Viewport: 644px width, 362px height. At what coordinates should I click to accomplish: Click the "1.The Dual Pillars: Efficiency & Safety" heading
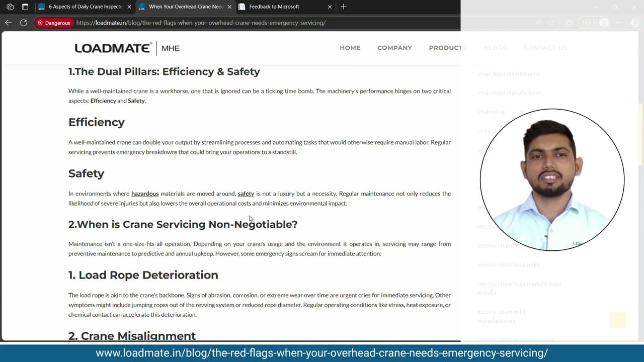[x=164, y=71]
